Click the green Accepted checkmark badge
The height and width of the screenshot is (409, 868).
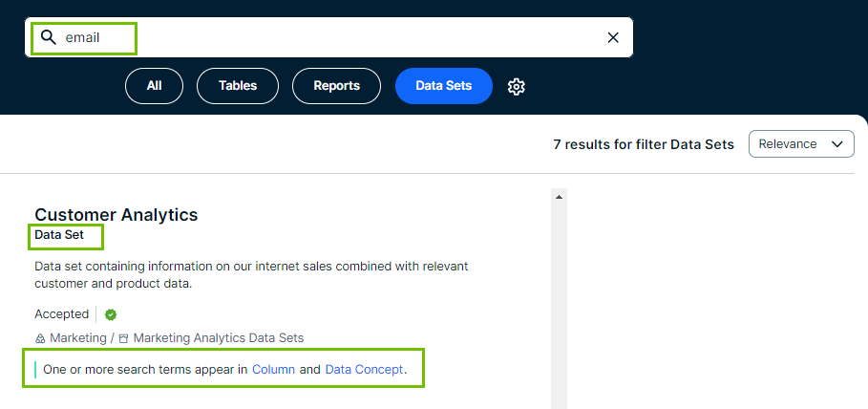click(111, 314)
